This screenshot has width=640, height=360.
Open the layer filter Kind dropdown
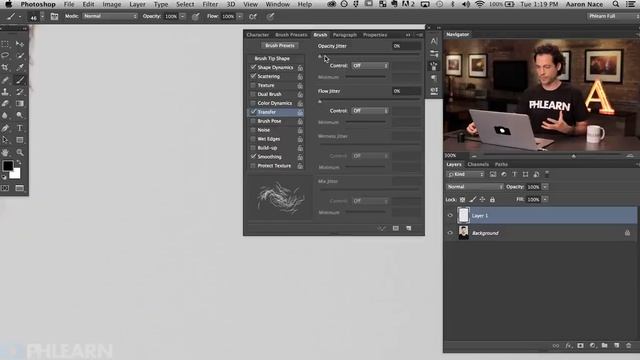click(465, 174)
